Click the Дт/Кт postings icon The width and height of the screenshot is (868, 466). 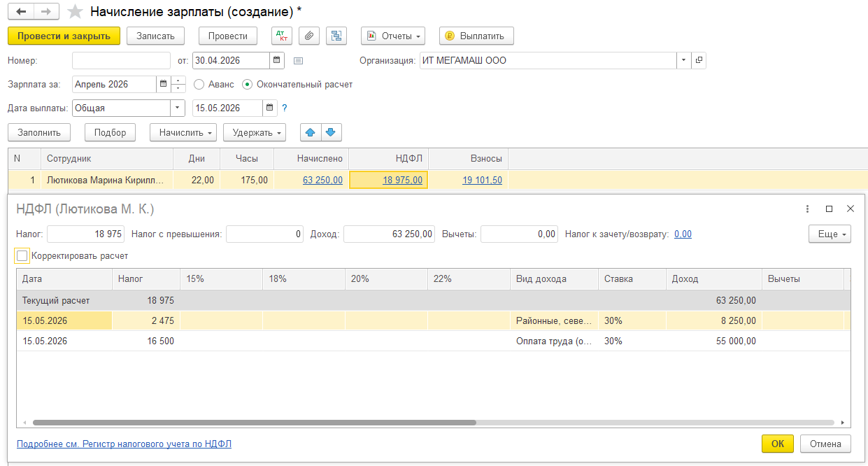tap(282, 36)
